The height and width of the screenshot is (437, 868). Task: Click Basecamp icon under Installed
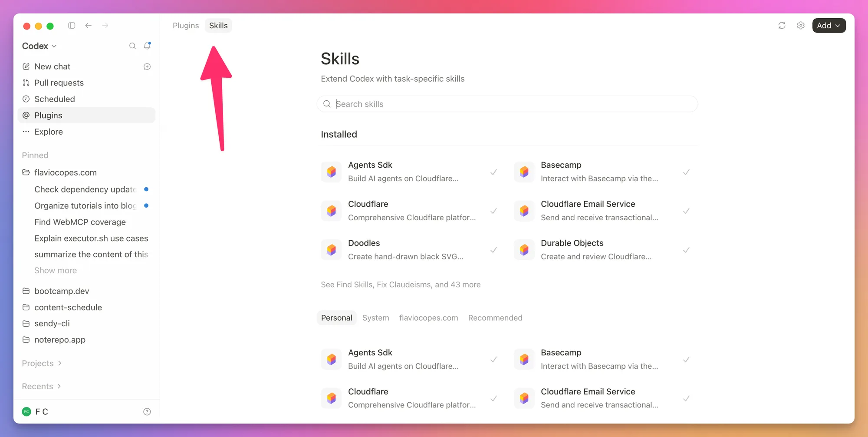[x=524, y=172]
